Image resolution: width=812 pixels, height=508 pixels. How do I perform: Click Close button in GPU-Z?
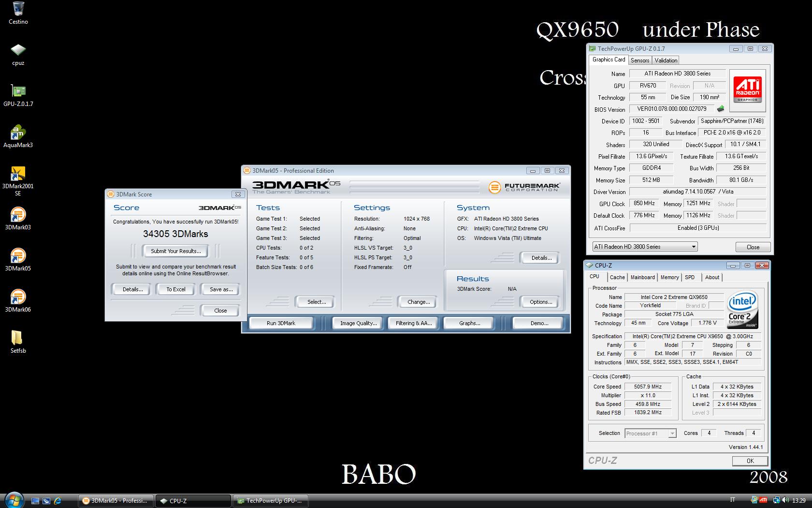coord(753,247)
